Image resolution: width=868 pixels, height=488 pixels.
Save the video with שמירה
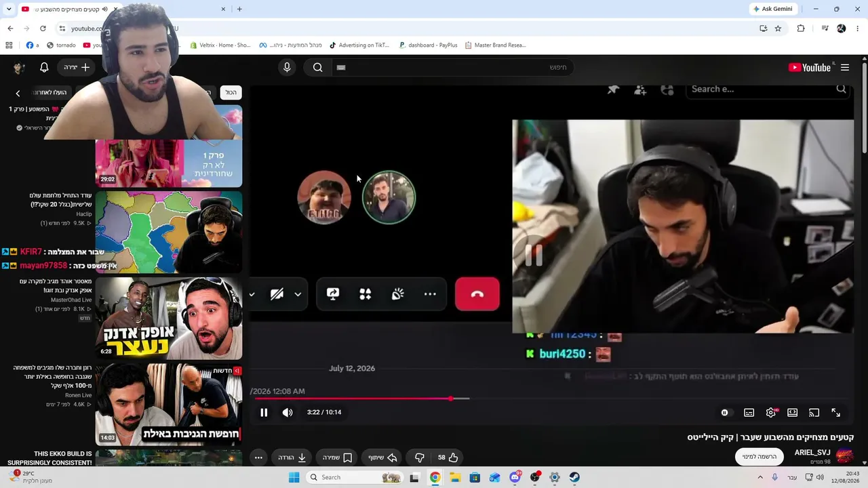337,457
